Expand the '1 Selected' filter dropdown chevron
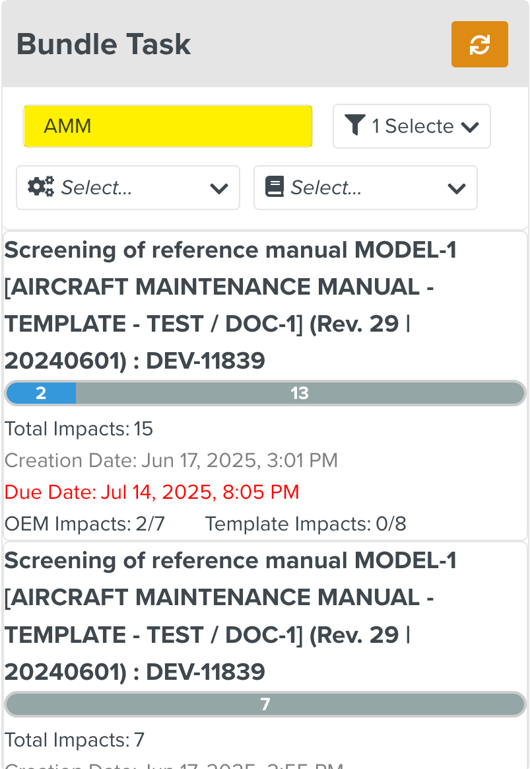 pyautogui.click(x=470, y=126)
